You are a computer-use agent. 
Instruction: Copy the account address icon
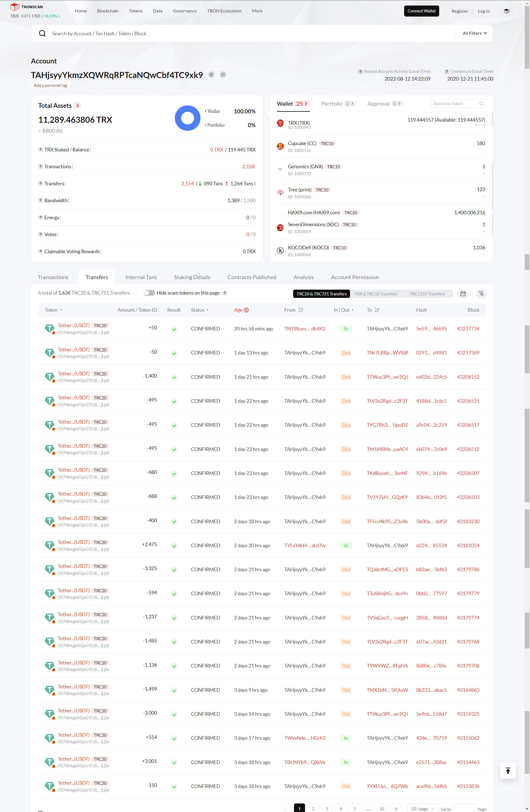[x=211, y=75]
